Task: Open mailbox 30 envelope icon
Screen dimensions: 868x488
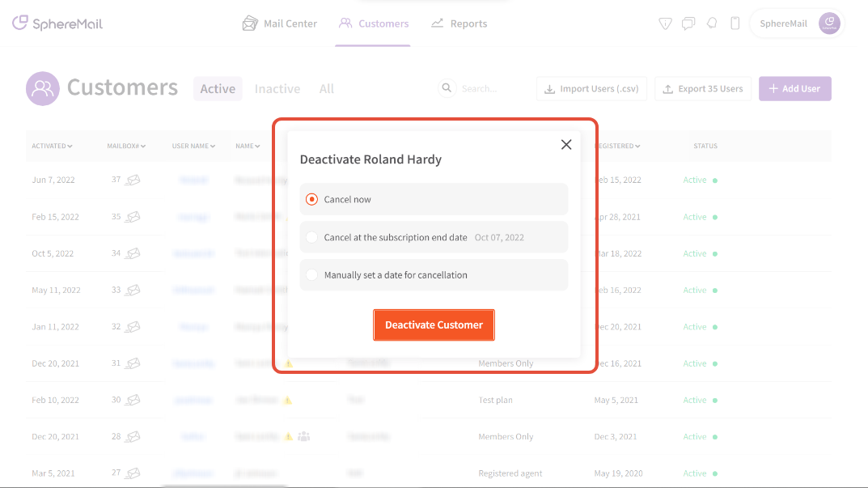Action: coord(133,400)
